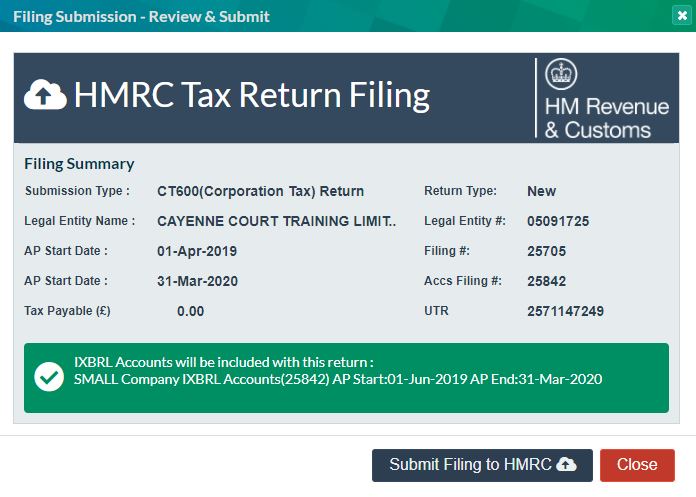This screenshot has width=696, height=497.
Task: Close dialog using title bar X icon
Action: pyautogui.click(x=681, y=16)
